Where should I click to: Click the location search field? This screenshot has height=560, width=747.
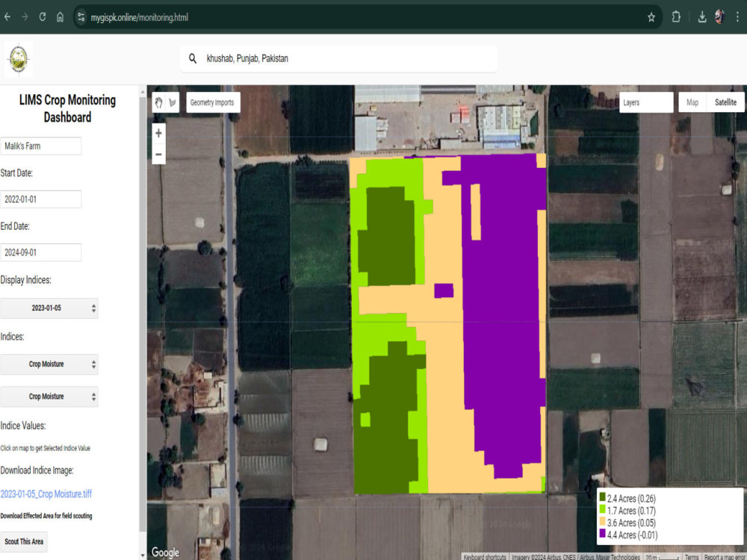pos(338,58)
